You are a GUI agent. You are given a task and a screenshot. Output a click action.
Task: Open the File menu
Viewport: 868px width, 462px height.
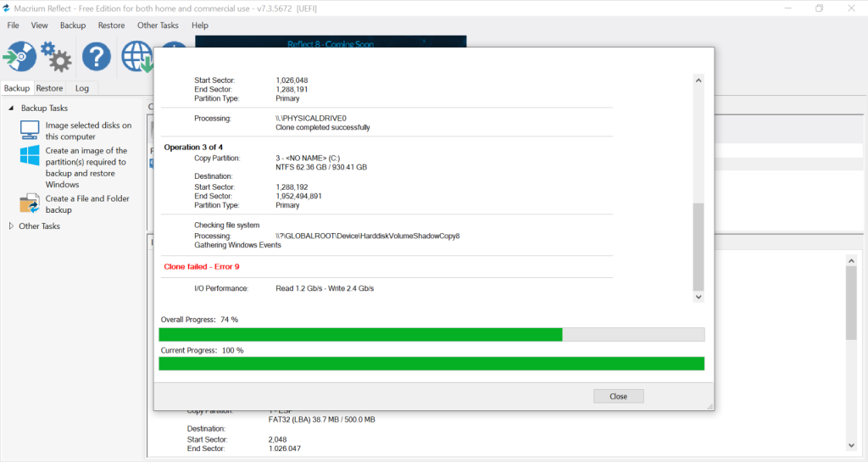13,25
